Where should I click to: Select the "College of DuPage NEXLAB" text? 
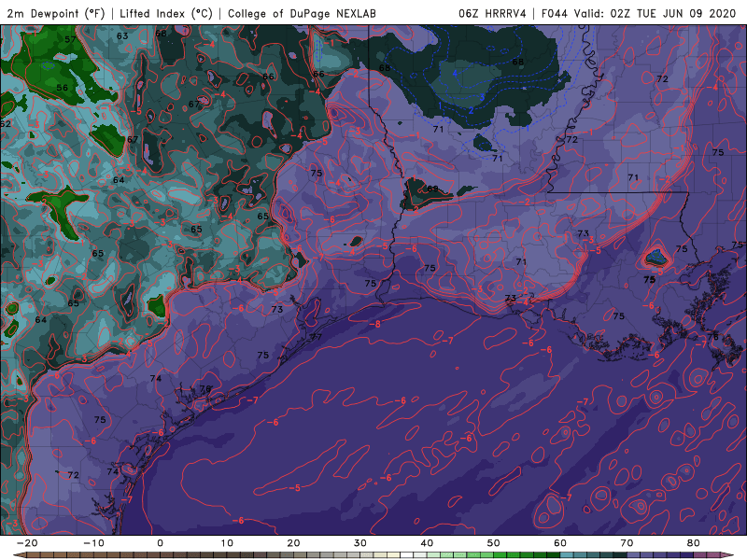click(302, 14)
